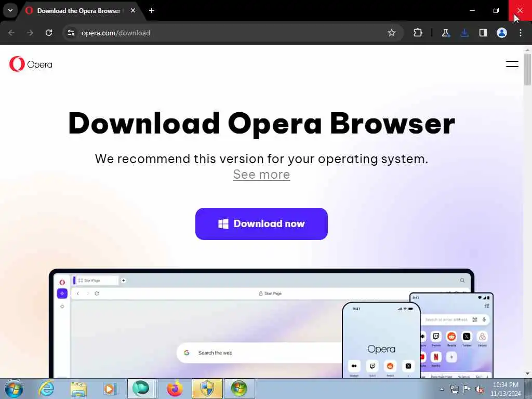Open Firefox from the taskbar
The height and width of the screenshot is (399, 532).
click(x=175, y=389)
